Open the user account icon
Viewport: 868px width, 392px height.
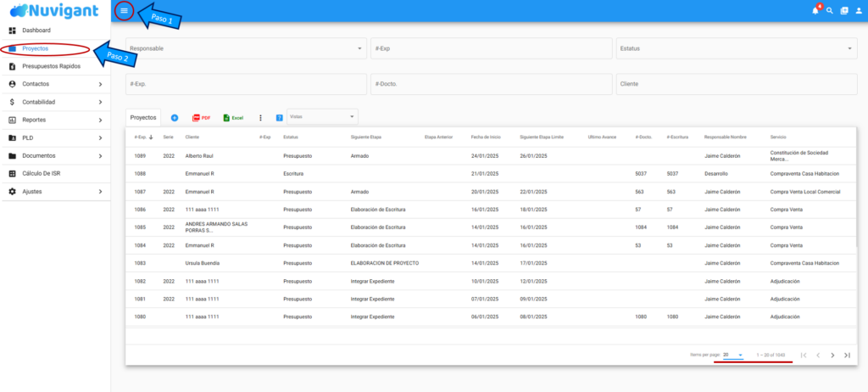(859, 10)
